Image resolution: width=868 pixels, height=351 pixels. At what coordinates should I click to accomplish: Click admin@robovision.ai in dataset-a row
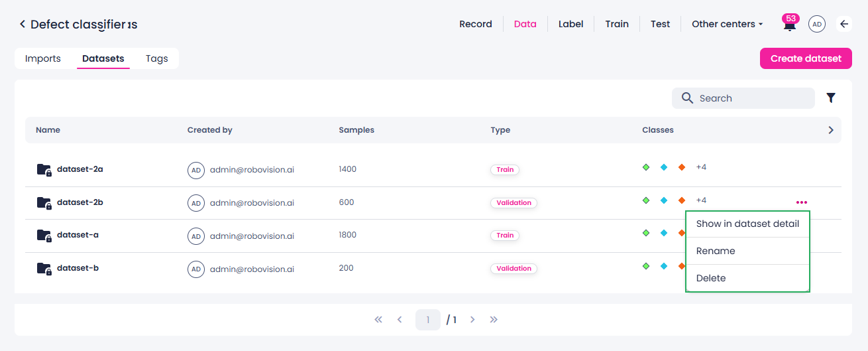tap(252, 236)
